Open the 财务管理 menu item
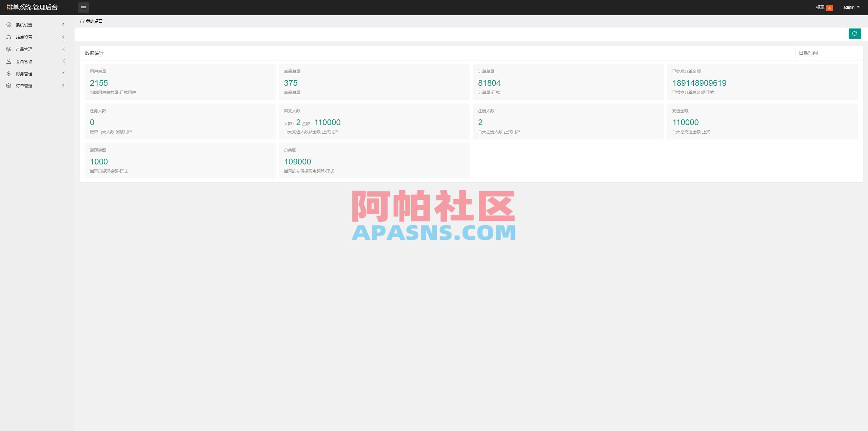The image size is (868, 431). pyautogui.click(x=25, y=74)
